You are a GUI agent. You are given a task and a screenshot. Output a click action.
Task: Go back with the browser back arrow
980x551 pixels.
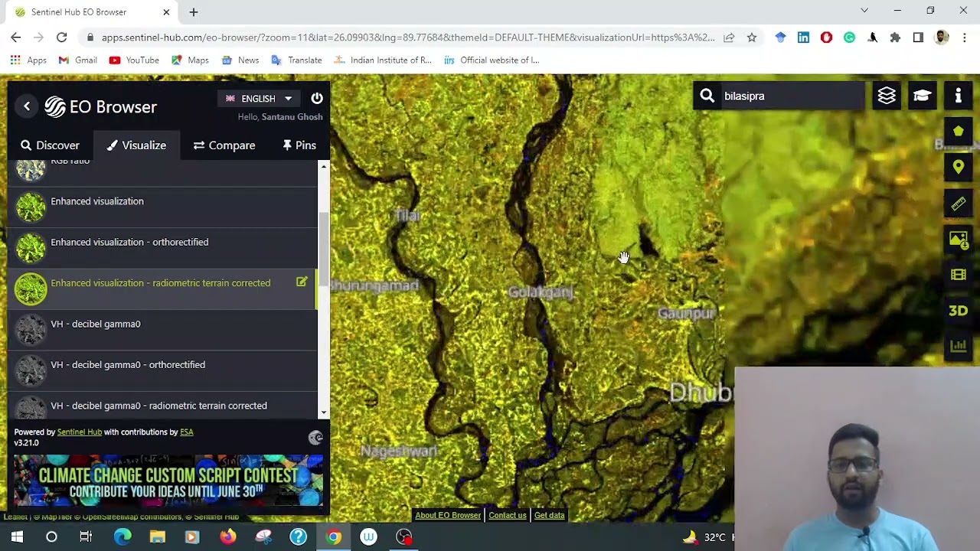(16, 37)
